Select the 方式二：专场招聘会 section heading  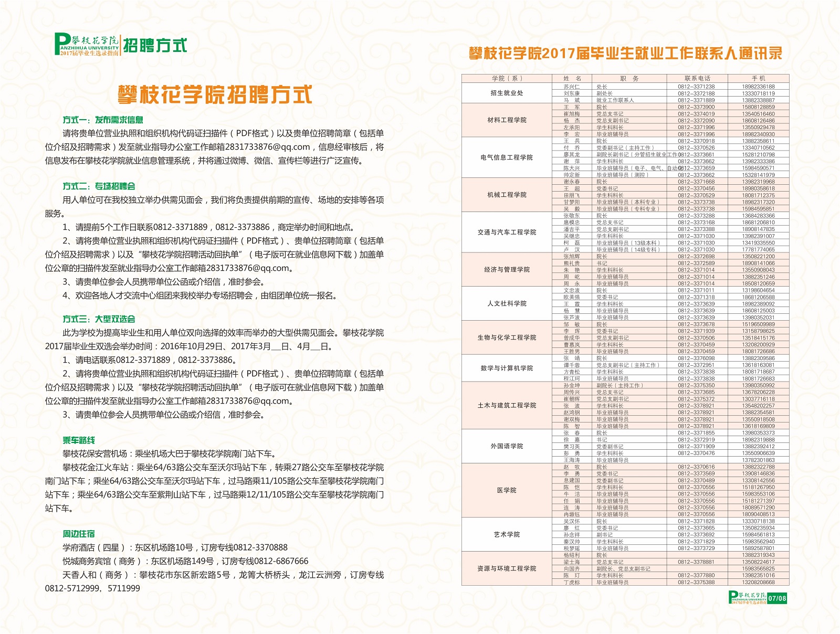[99, 186]
